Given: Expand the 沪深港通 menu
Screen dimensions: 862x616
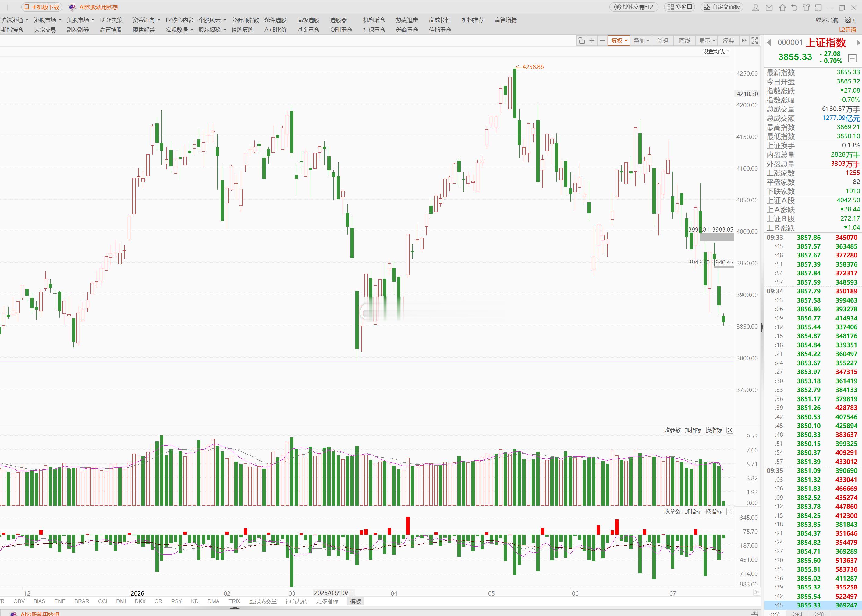Looking at the screenshot, I should (x=14, y=20).
